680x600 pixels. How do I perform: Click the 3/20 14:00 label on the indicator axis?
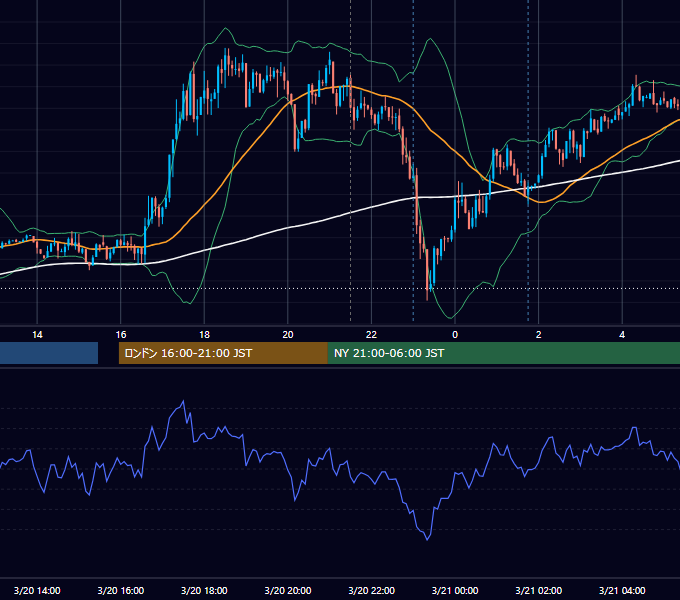(37, 590)
